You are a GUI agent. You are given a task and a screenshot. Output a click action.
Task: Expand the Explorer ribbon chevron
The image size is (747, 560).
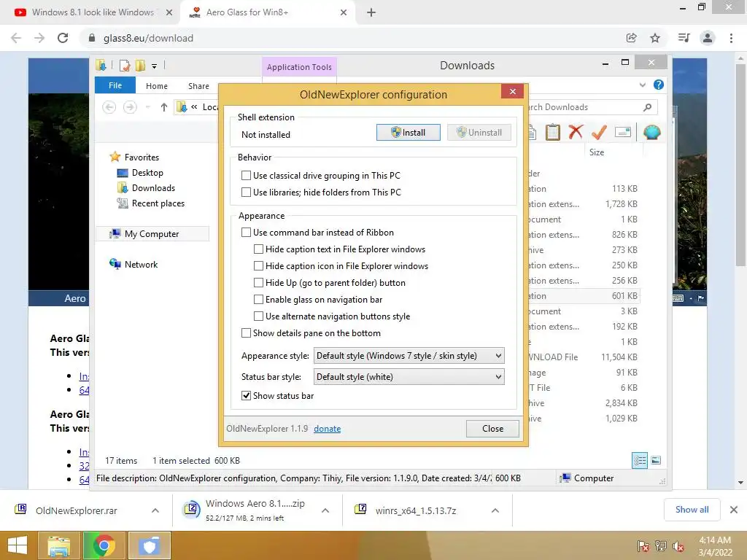642,85
